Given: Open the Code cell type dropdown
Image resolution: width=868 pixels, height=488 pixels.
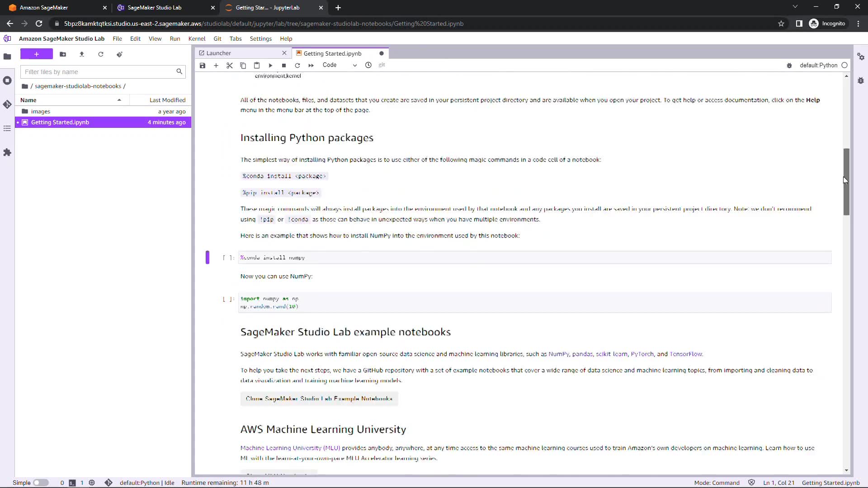Looking at the screenshot, I should (x=339, y=65).
